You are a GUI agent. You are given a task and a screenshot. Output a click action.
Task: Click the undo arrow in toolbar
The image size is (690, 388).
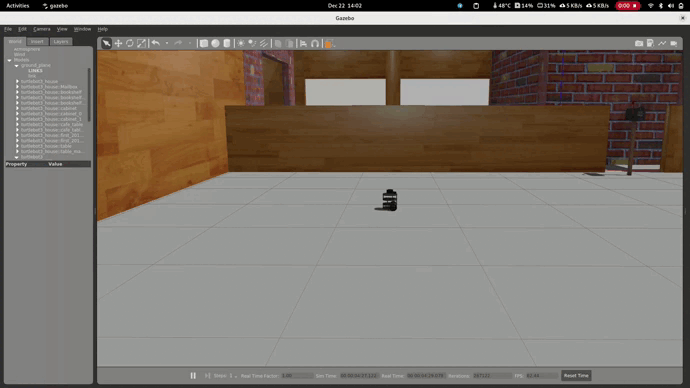click(156, 43)
